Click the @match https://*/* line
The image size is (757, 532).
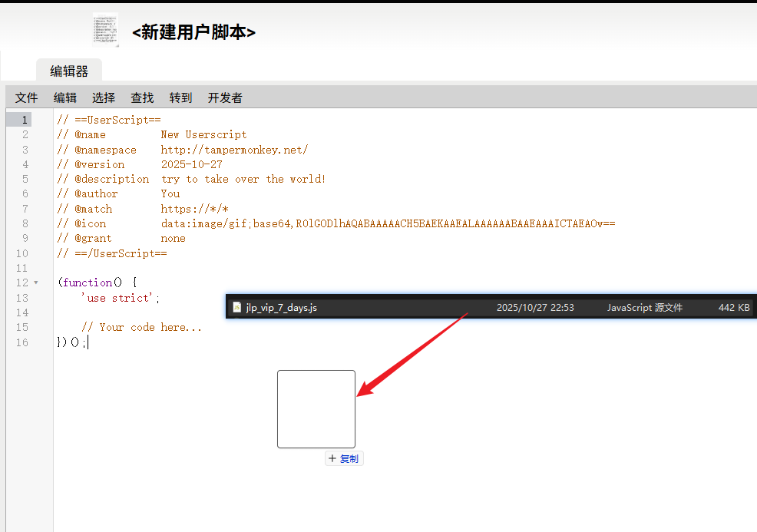[194, 209]
